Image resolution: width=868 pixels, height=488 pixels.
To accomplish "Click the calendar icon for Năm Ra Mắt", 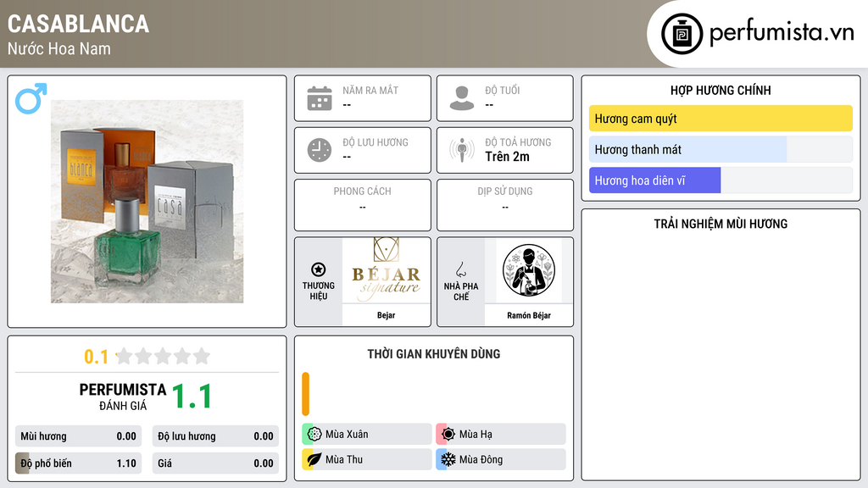I will (320, 98).
